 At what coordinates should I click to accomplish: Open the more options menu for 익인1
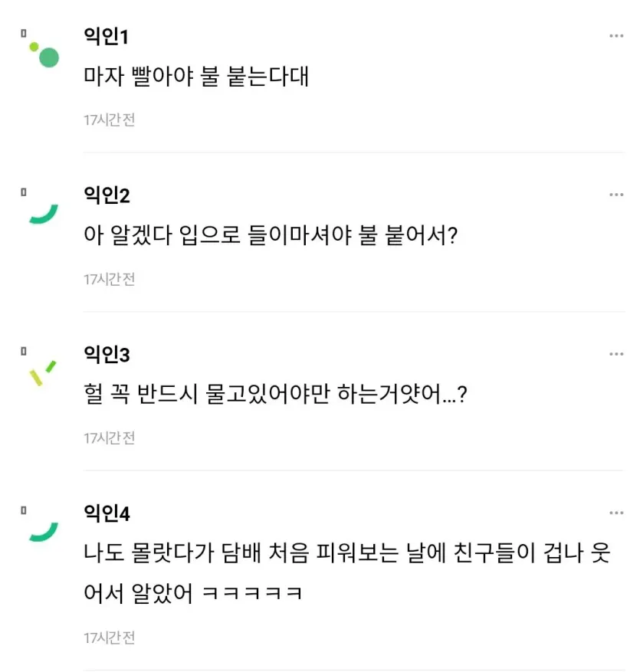point(616,36)
